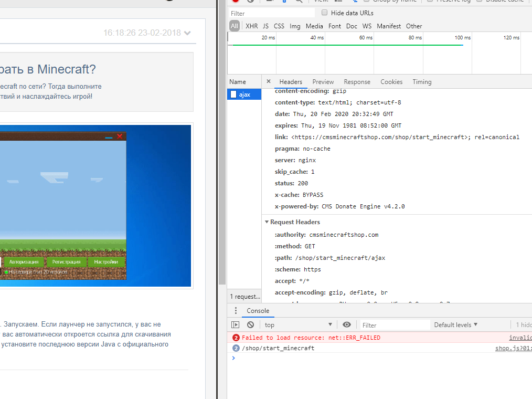Select the All filter type
The height and width of the screenshot is (399, 532).
[x=234, y=26]
